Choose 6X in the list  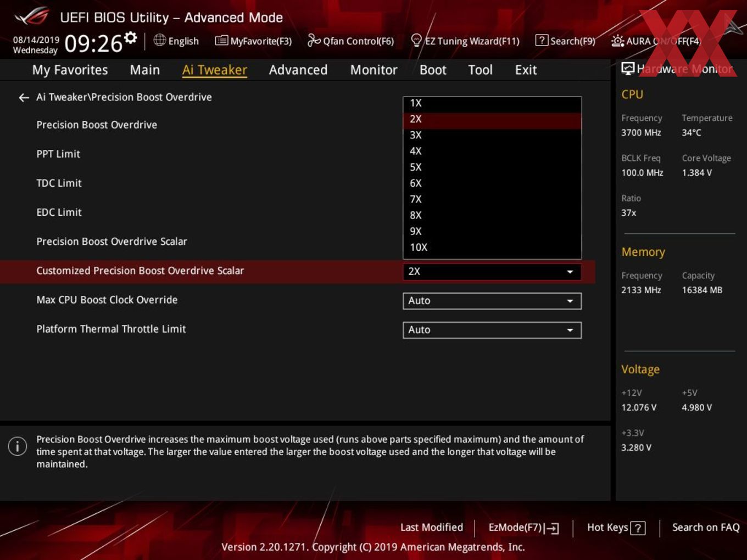point(492,183)
